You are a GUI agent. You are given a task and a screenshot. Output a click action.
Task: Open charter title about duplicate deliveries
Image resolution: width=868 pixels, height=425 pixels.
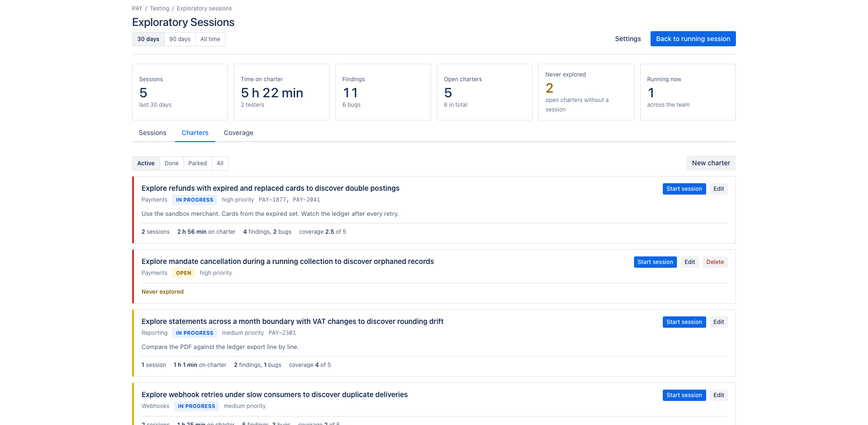coord(275,395)
